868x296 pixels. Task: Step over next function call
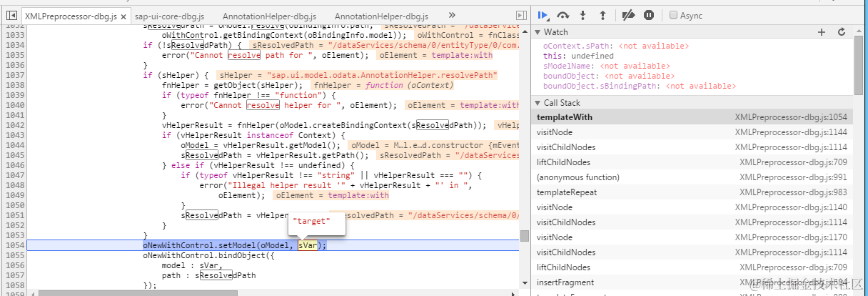[x=562, y=14]
